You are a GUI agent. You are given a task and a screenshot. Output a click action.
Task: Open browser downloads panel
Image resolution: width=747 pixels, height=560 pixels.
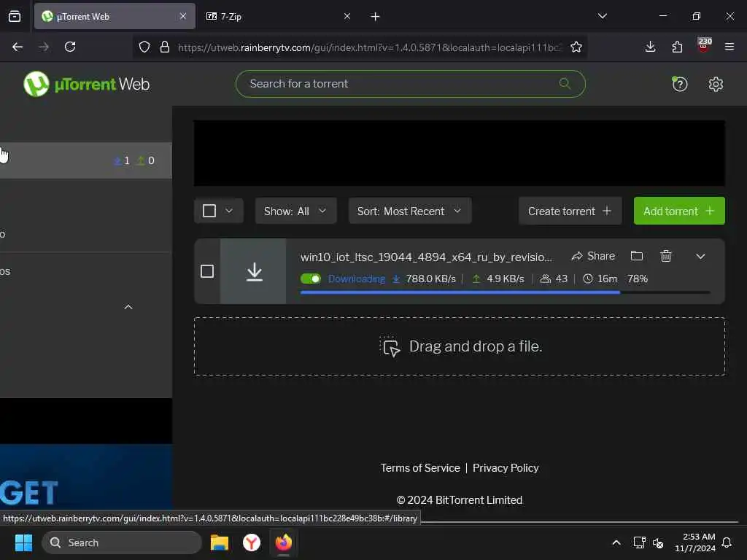point(650,47)
